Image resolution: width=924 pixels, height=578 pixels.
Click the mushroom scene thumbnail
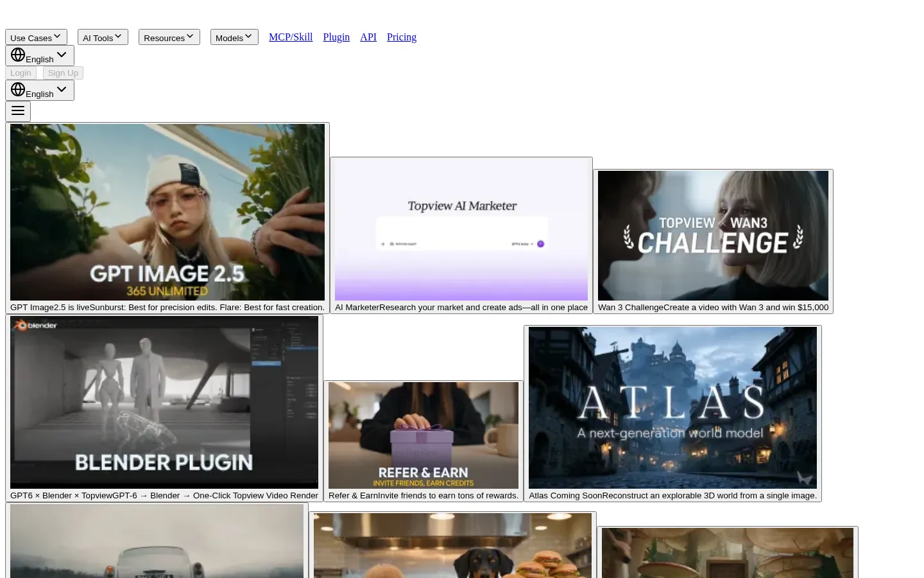(x=728, y=553)
